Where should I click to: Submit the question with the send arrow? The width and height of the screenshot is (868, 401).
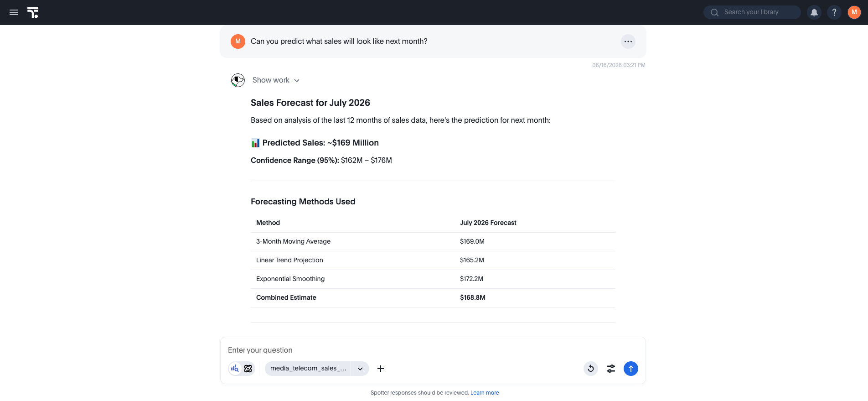click(x=631, y=369)
